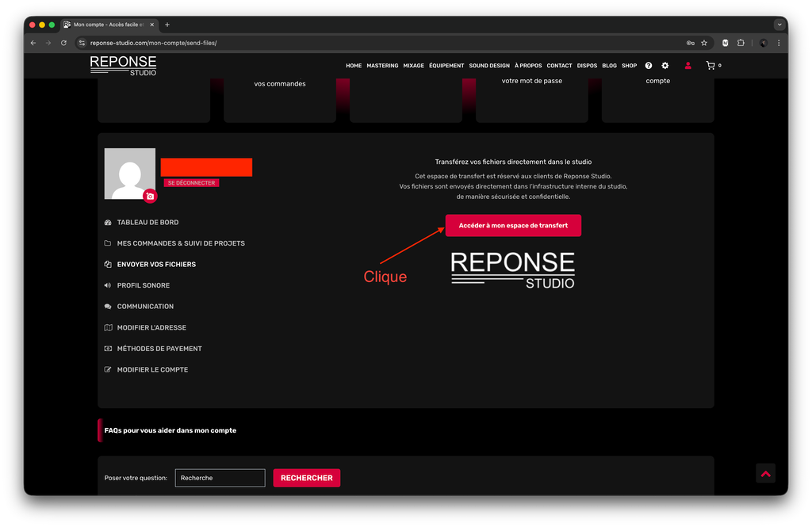Click the settings gear icon in the navigation bar
Viewport: 812px width, 527px height.
[x=665, y=66]
